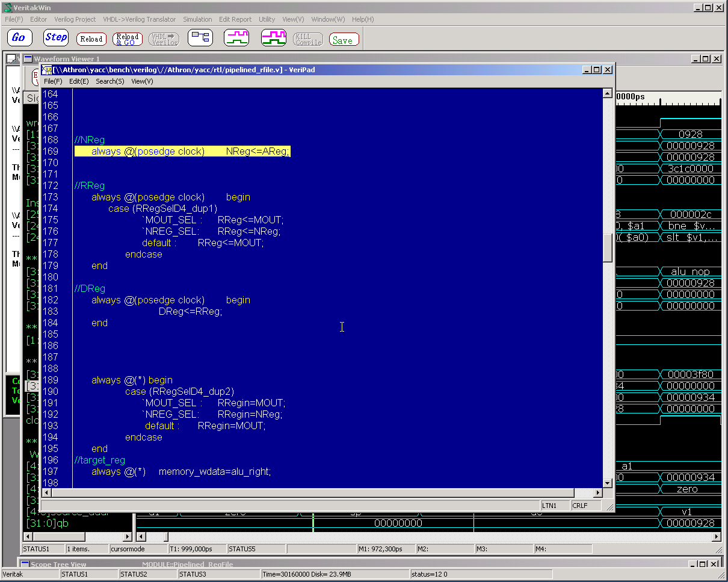Open the VHDL->Verilog Translator menu
The image size is (728, 582).
click(x=140, y=19)
